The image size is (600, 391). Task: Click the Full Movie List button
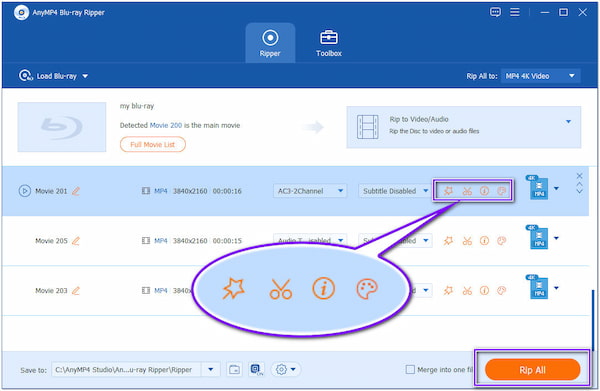[x=153, y=145]
